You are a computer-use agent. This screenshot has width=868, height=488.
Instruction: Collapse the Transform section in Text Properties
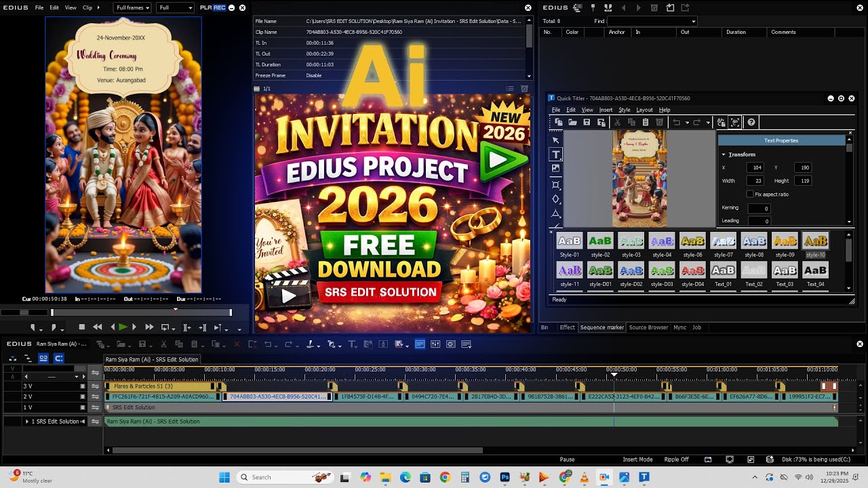pyautogui.click(x=724, y=155)
